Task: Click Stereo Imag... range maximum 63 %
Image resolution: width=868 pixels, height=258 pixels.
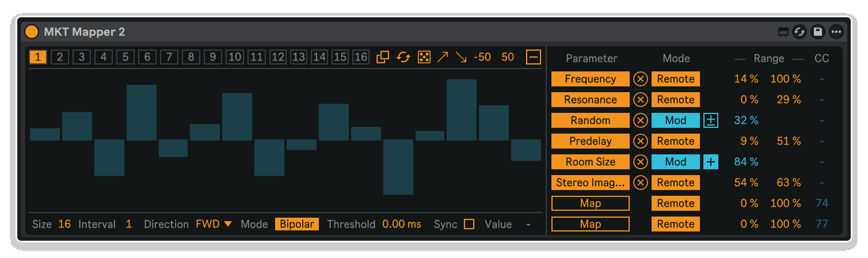Action: pyautogui.click(x=789, y=183)
